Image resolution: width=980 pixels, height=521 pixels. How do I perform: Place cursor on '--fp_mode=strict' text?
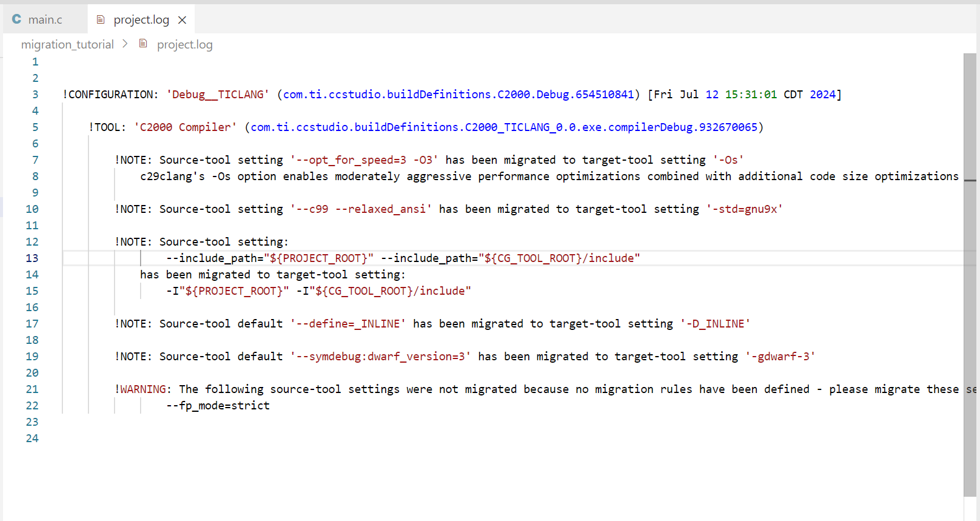coord(218,406)
